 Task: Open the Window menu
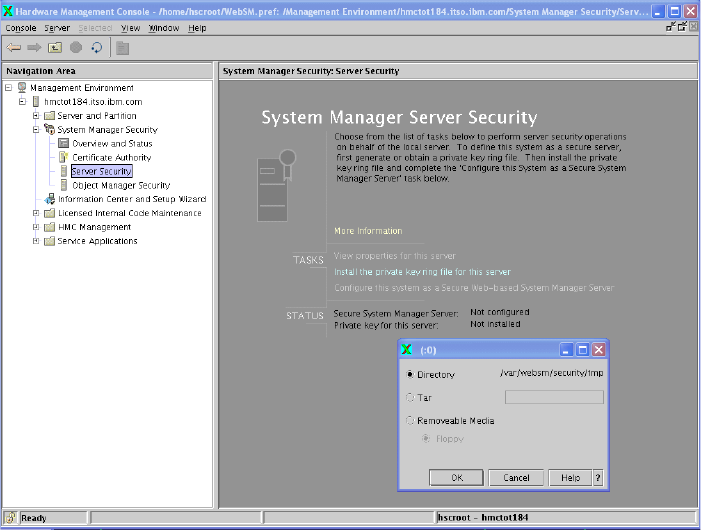164,28
